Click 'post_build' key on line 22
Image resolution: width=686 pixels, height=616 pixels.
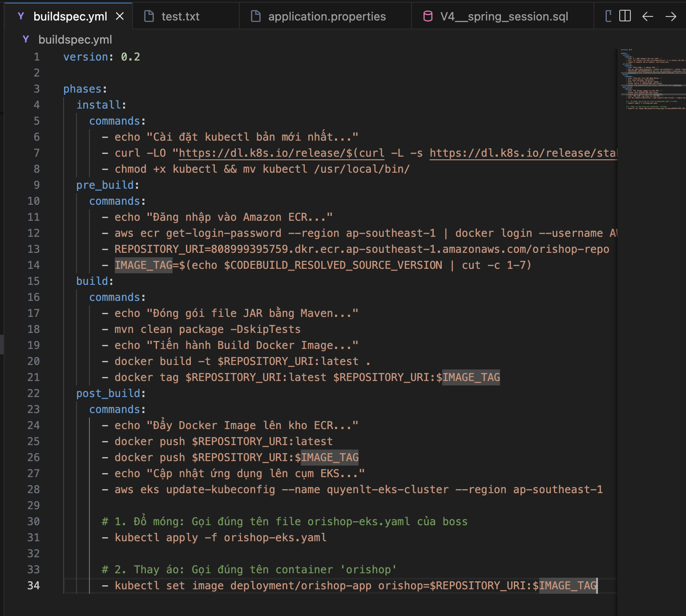pos(108,393)
